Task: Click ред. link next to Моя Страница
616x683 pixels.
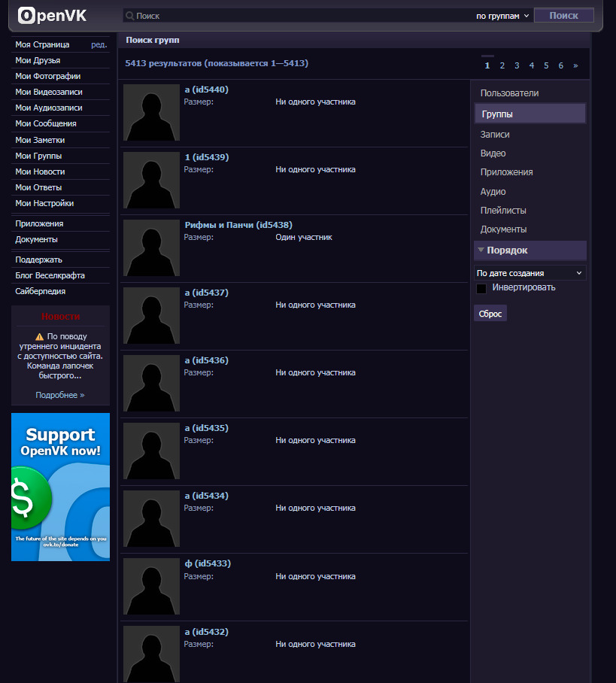Action: pos(99,45)
